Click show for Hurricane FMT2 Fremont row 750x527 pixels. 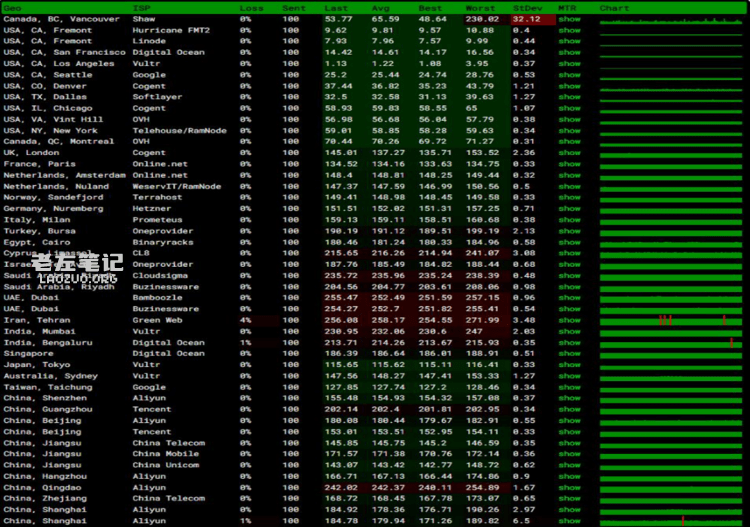tap(569, 30)
